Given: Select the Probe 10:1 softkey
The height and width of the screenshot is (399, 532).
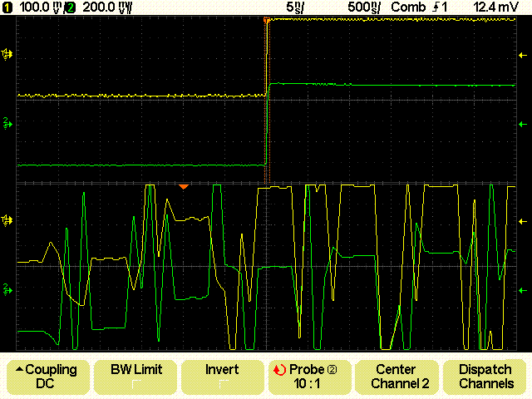Looking at the screenshot, I should click(309, 377).
